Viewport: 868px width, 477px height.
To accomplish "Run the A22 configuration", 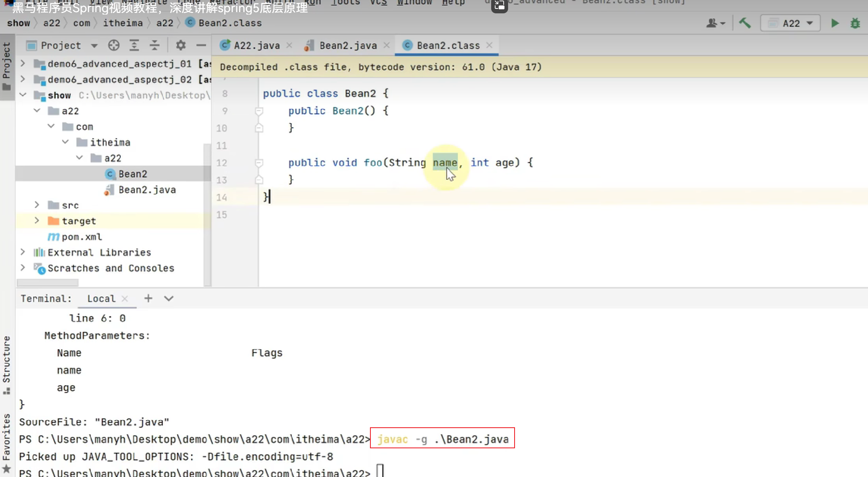I will point(835,23).
